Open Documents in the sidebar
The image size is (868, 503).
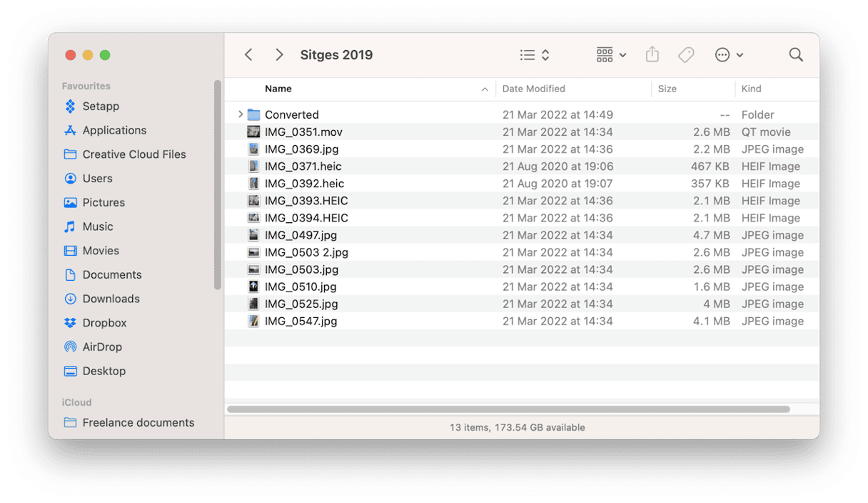pos(103,274)
